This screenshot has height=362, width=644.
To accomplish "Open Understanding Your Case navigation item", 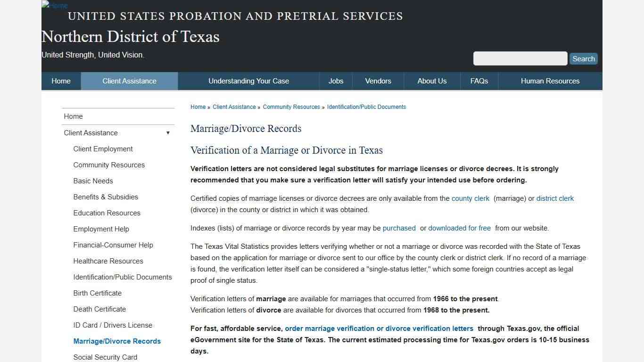I will click(248, 81).
